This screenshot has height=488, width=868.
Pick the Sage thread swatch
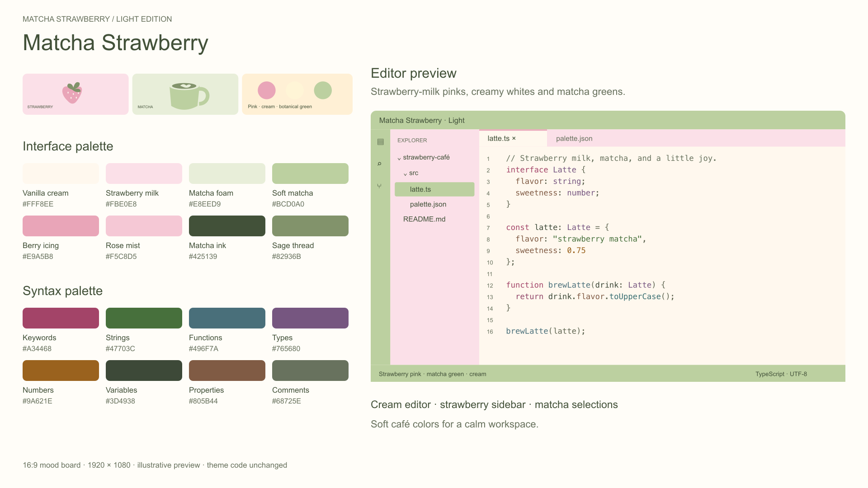point(310,226)
